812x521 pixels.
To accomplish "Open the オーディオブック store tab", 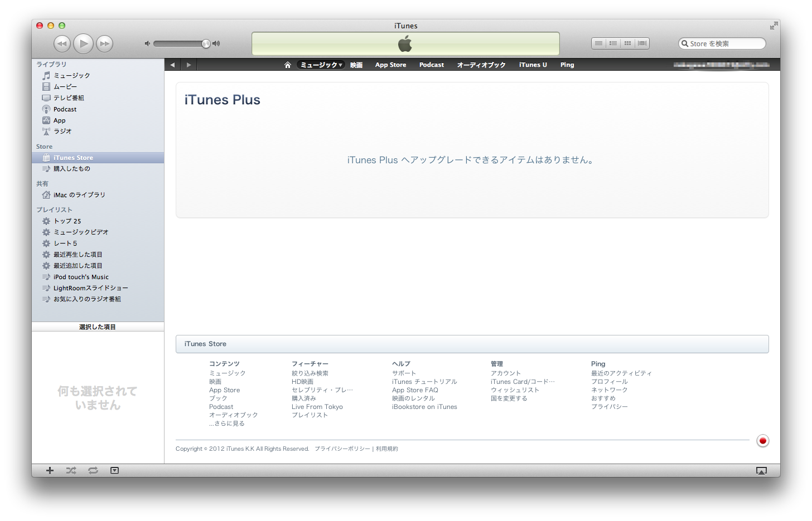I will click(x=481, y=65).
